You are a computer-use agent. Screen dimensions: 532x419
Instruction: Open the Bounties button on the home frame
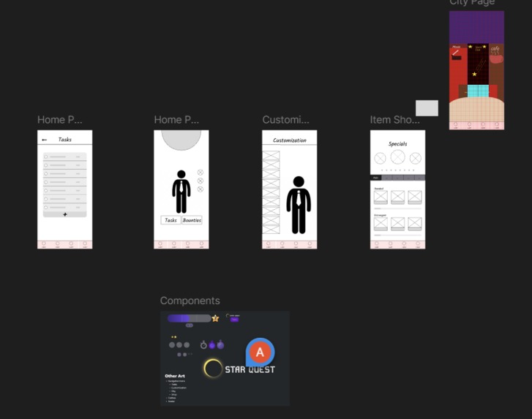pyautogui.click(x=192, y=220)
